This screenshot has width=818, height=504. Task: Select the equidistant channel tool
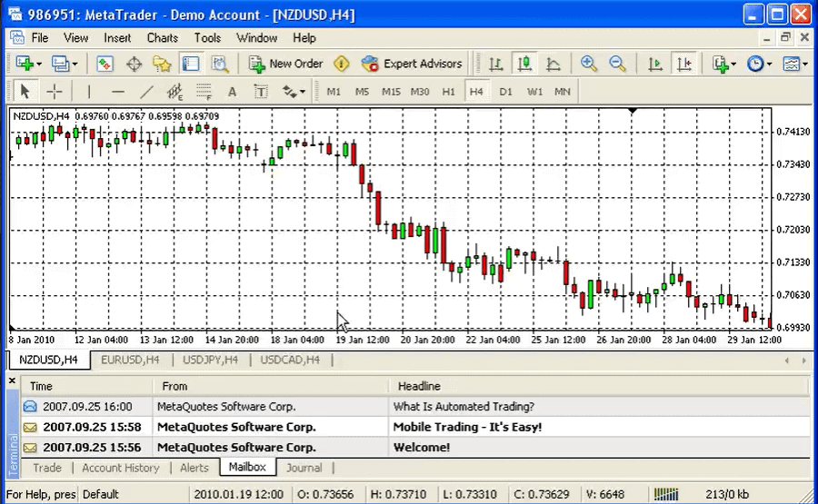(175, 92)
